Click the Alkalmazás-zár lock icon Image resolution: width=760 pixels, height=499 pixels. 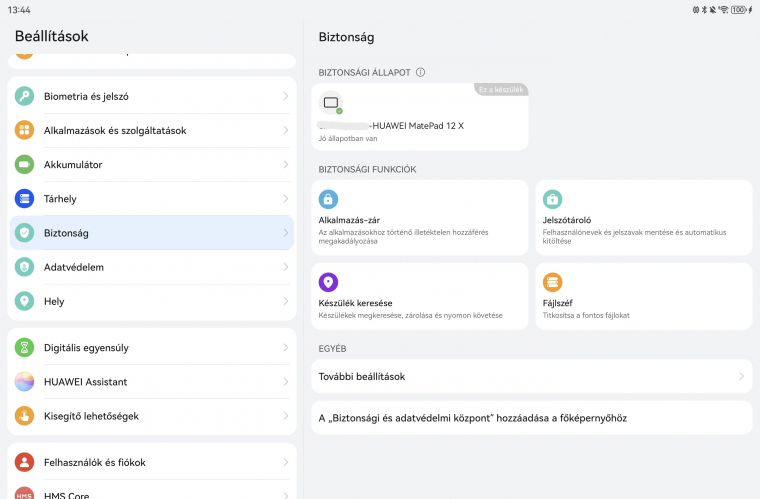point(328,199)
